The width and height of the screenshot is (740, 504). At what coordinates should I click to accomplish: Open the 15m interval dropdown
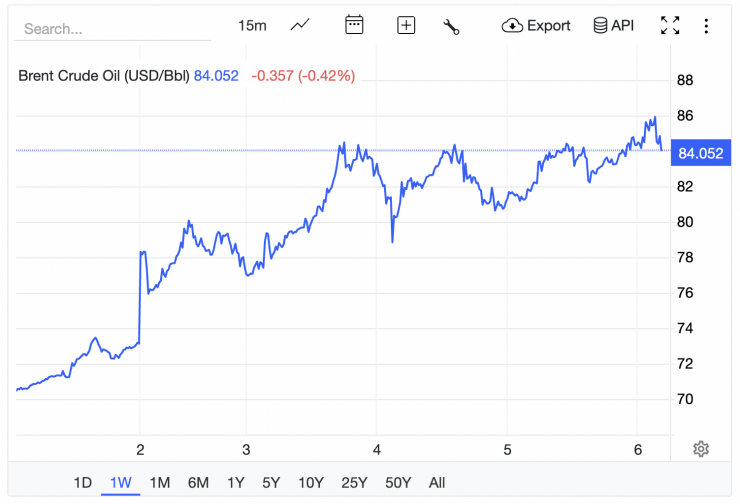tap(252, 26)
